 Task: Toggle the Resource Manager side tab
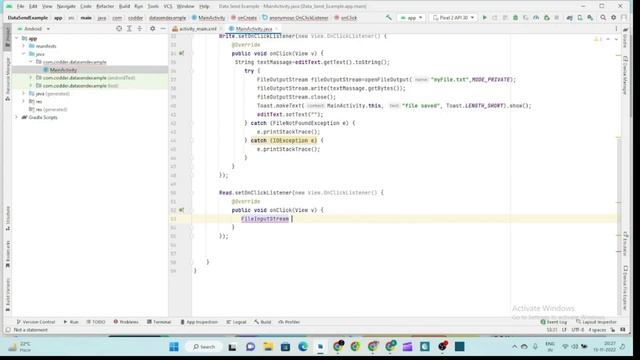7,80
